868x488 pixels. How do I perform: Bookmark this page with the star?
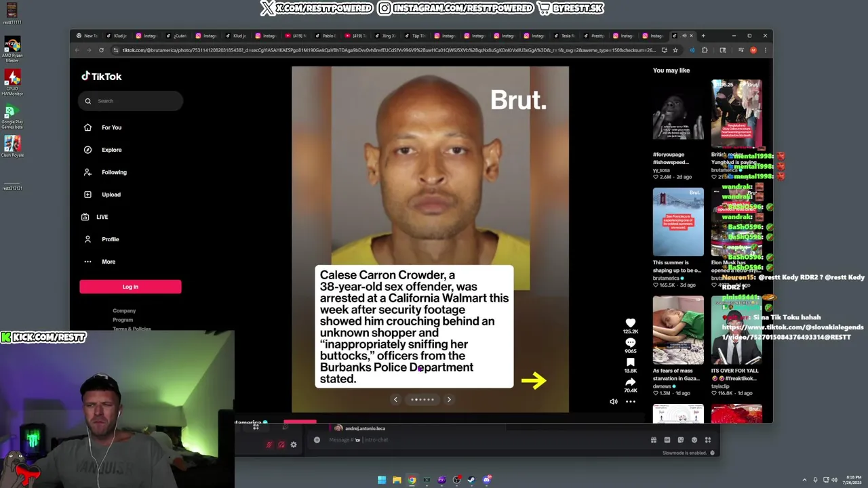[675, 50]
